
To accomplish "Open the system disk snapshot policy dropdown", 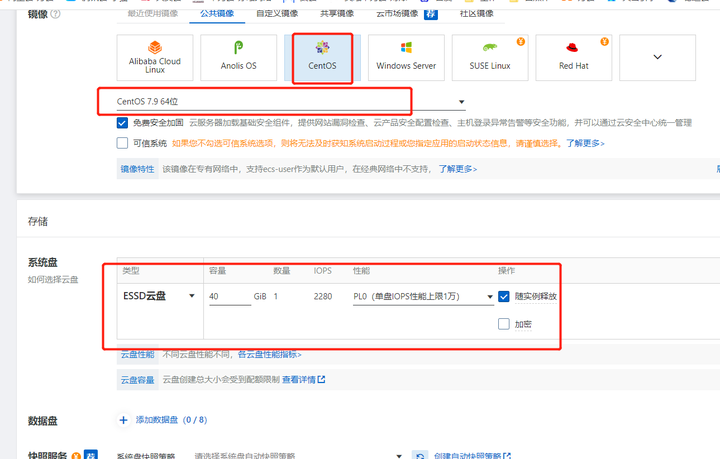I will tap(298, 456).
